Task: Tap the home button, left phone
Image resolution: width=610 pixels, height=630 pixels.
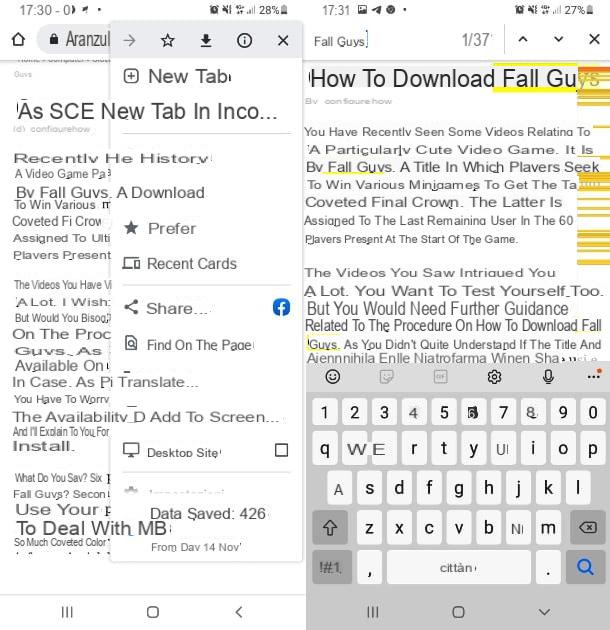Action: pos(153,612)
